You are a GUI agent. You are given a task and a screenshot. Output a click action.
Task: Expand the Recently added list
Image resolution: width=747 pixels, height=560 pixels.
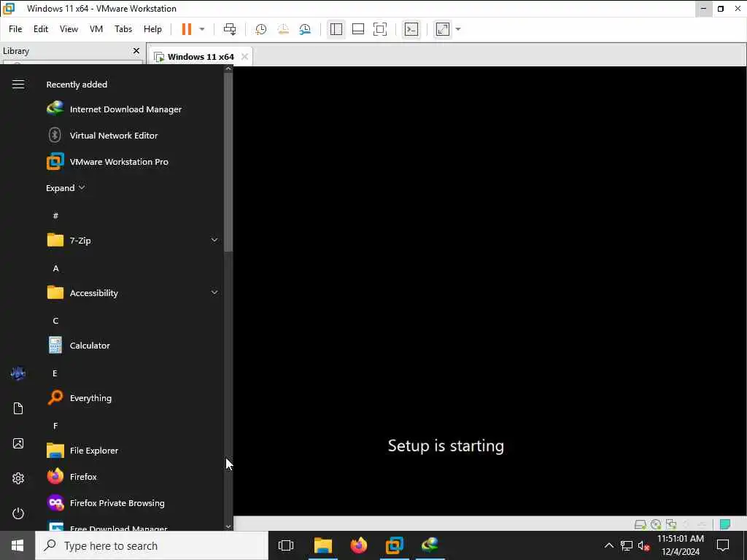pos(65,187)
